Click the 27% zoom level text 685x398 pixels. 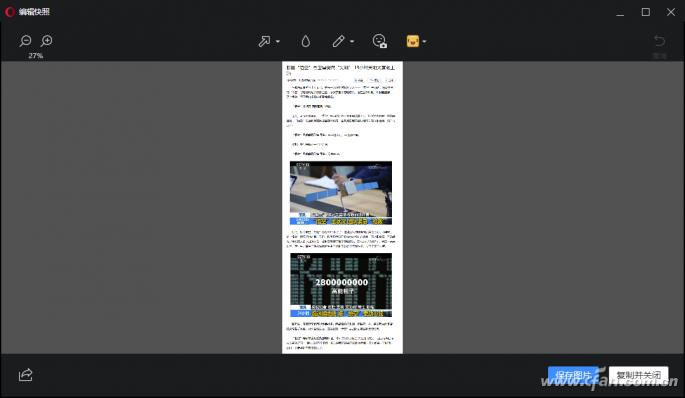tap(35, 56)
